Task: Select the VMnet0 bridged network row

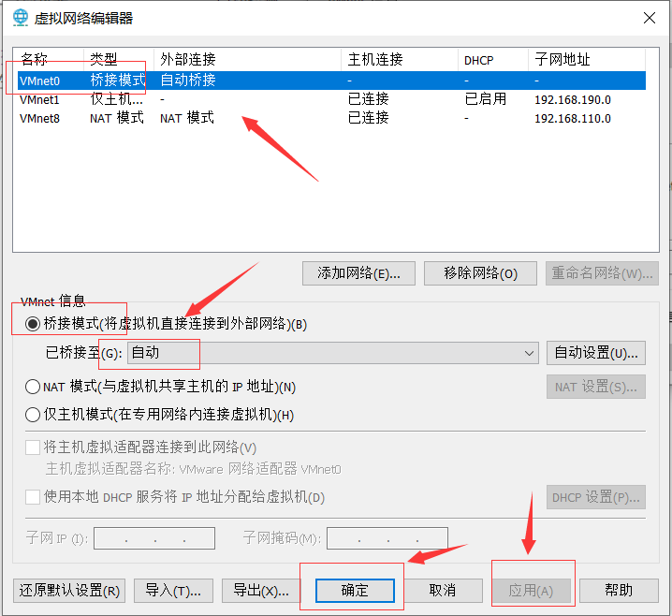Action: click(x=187, y=81)
